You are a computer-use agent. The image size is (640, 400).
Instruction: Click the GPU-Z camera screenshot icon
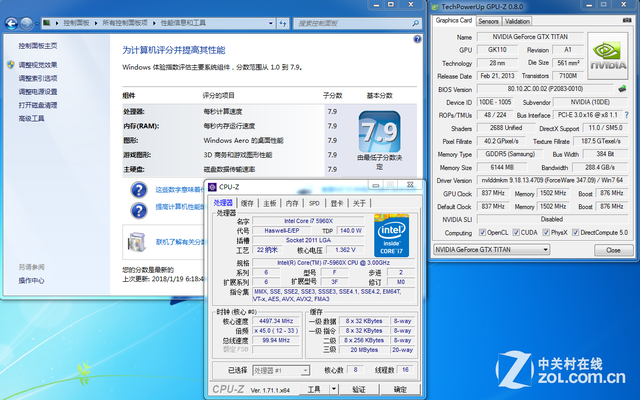pos(627,20)
